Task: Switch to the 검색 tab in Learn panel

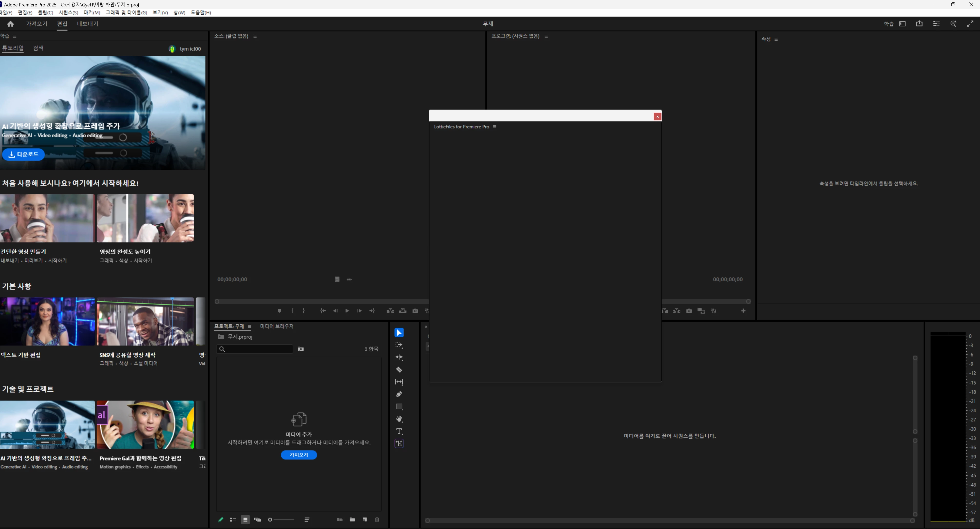Action: [38, 48]
